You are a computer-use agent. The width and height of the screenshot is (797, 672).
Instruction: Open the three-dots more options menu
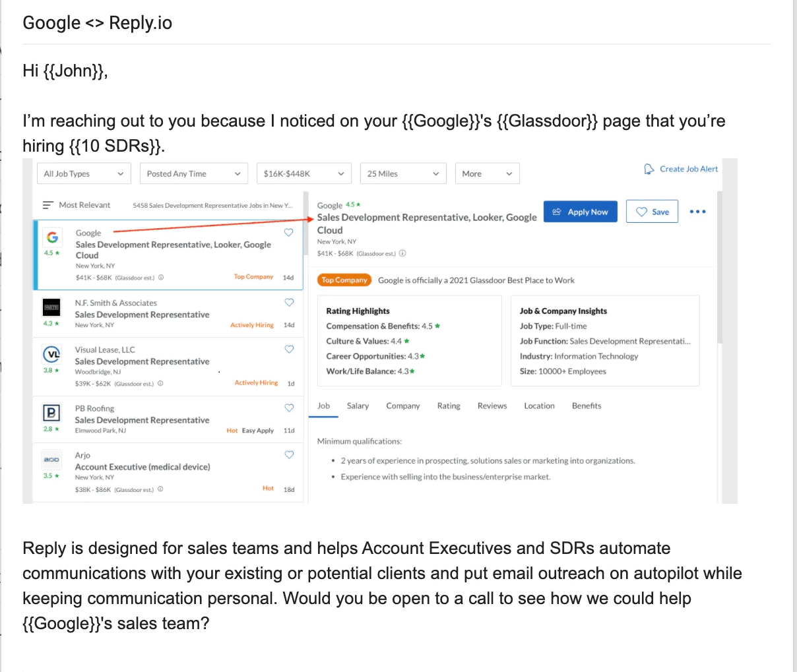coord(697,212)
